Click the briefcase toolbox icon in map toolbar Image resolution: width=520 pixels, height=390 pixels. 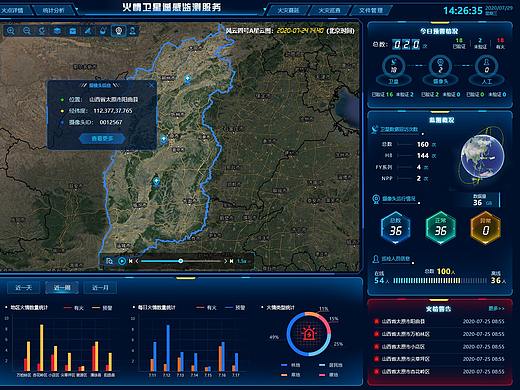point(72,31)
